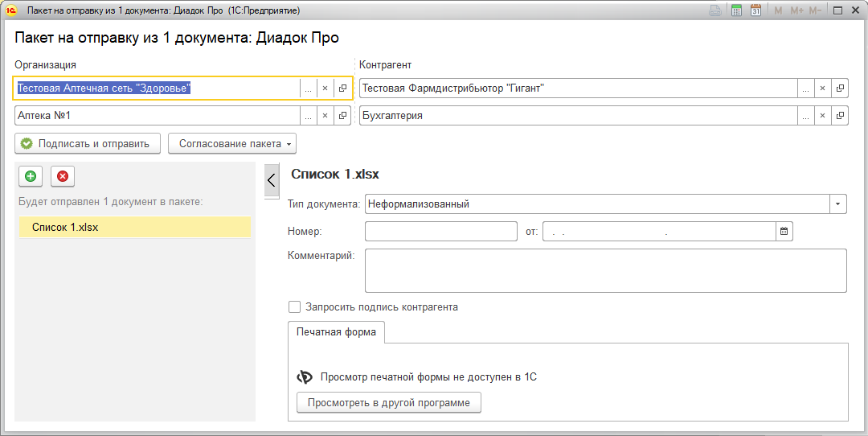Enable "Запросить подпись контрагента" checkbox
Viewport: 868px width, 436px height.
pos(294,307)
